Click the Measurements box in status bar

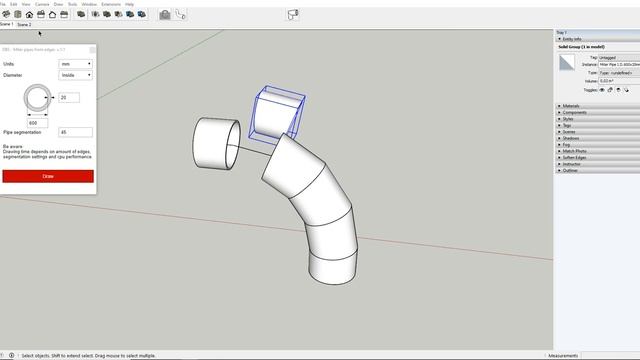pos(610,356)
